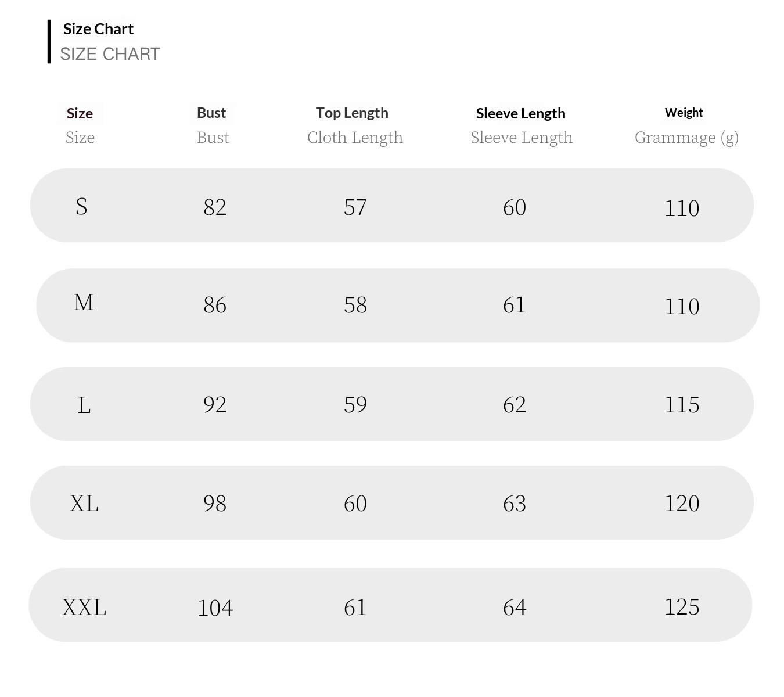Click the gray Cloth Length label

[355, 138]
